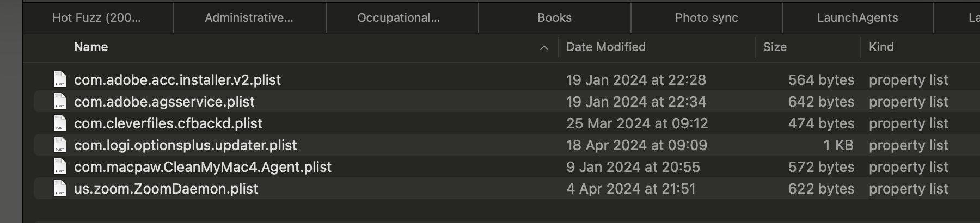Switch to the Hot Fuzz tab
The height and width of the screenshot is (223, 980).
pyautogui.click(x=97, y=18)
